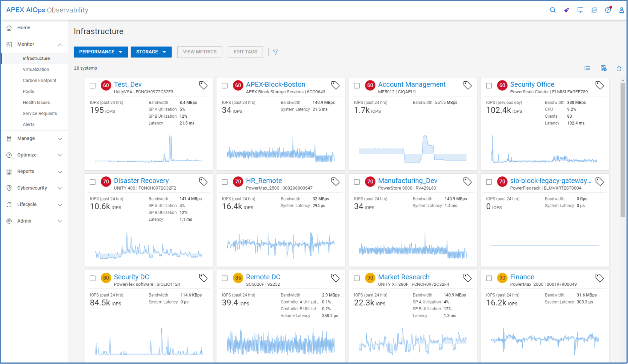Open the search icon in top bar

(553, 10)
